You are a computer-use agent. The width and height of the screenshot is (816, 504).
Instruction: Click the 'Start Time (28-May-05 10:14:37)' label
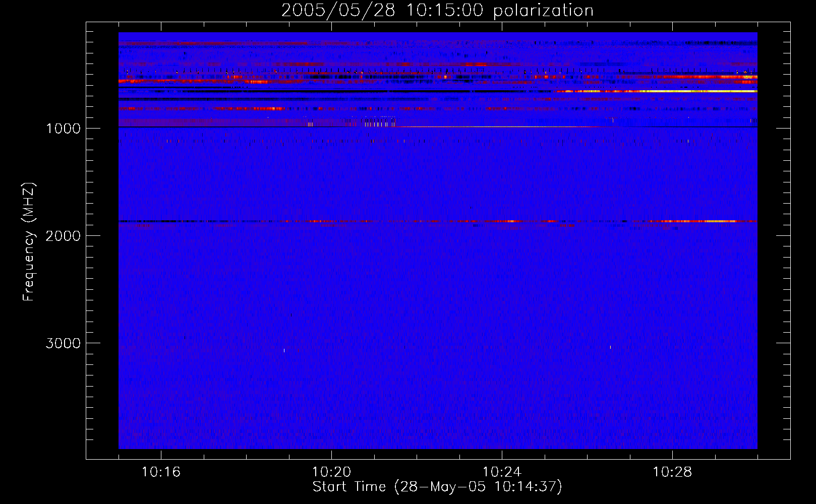pos(437,487)
